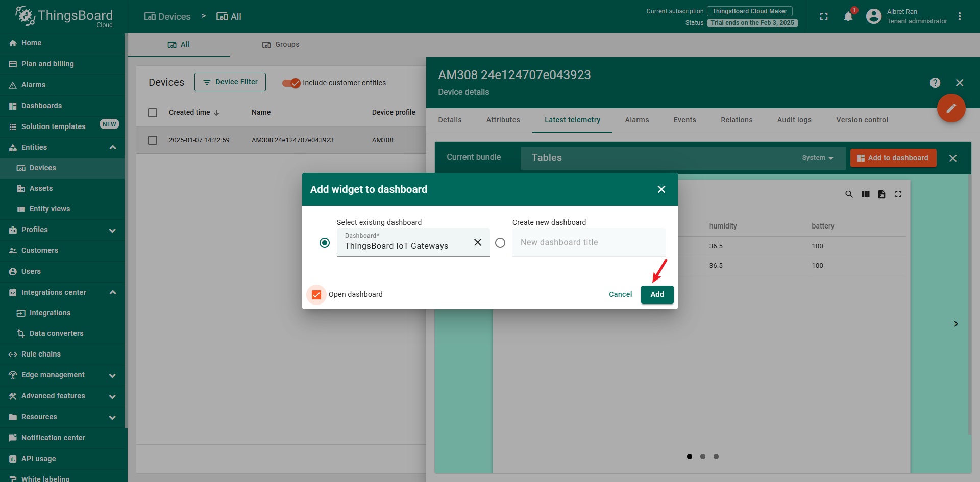The width and height of the screenshot is (980, 482).
Task: Select third carousel dot indicator
Action: (716, 456)
